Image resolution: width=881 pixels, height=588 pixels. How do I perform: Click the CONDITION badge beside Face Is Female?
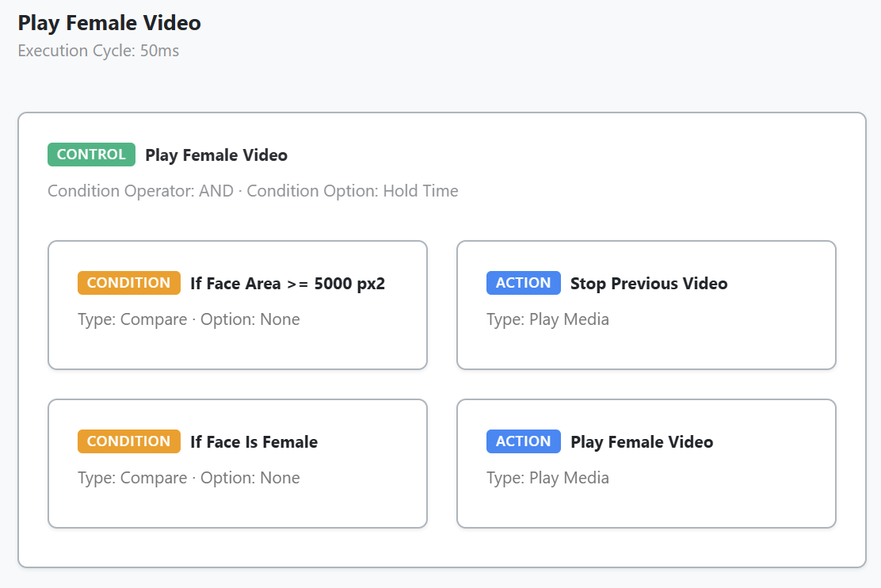tap(128, 441)
